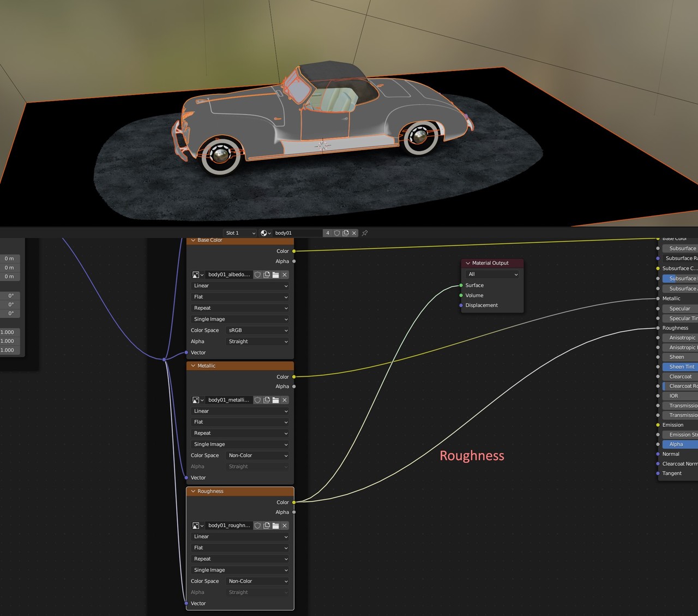The height and width of the screenshot is (616, 698).
Task: Duplicate the body01 material with new-material icon
Action: (346, 233)
